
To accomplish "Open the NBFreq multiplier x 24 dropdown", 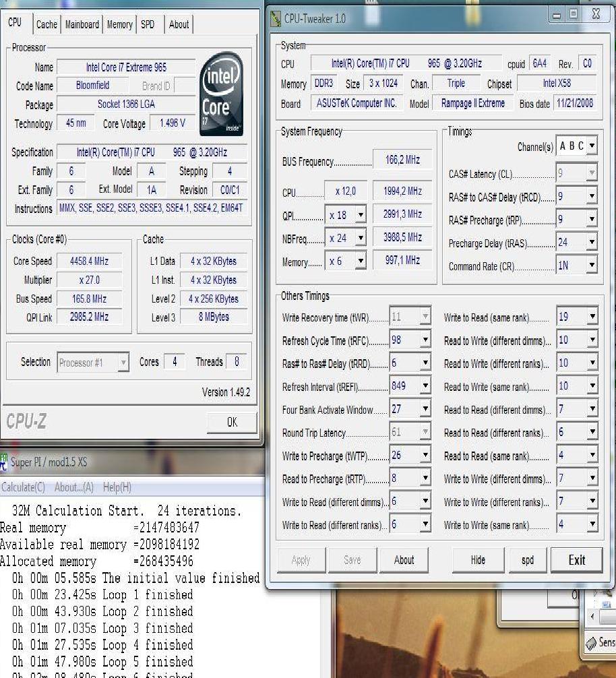I will [x=361, y=238].
